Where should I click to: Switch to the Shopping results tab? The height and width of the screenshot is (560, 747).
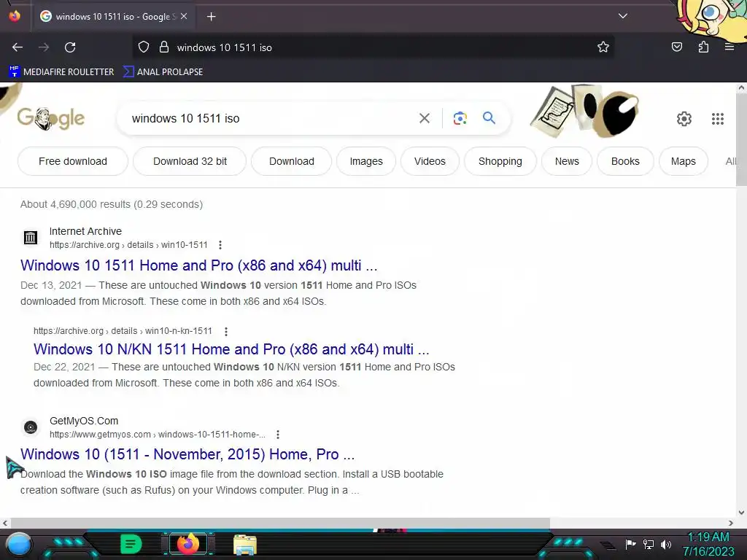point(500,161)
